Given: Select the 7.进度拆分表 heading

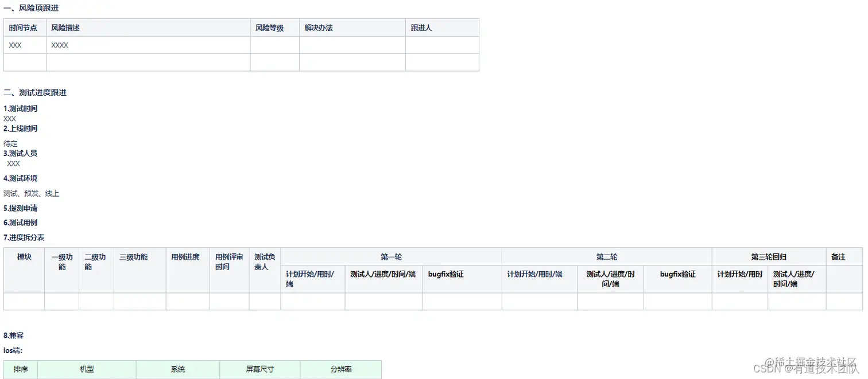Looking at the screenshot, I should pos(24,237).
